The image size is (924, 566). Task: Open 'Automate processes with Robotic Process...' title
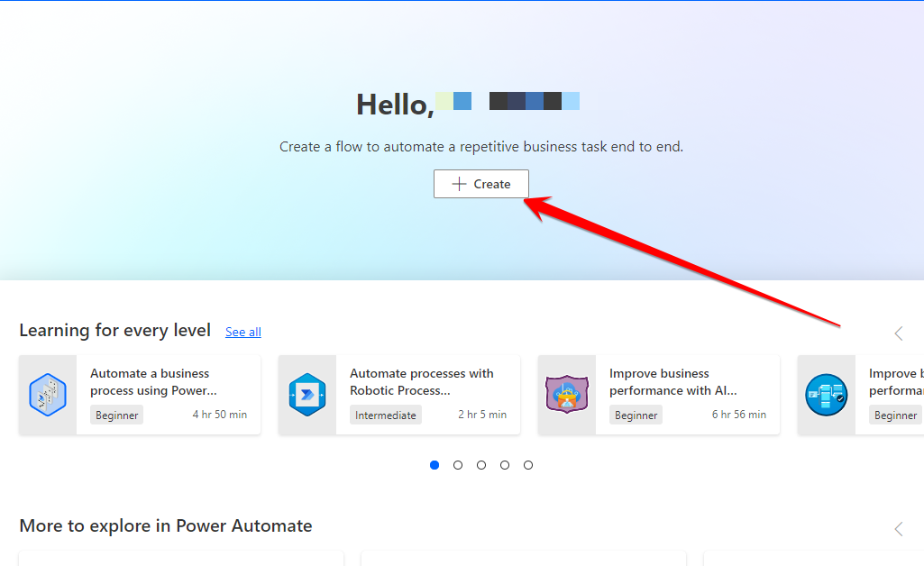(x=421, y=381)
